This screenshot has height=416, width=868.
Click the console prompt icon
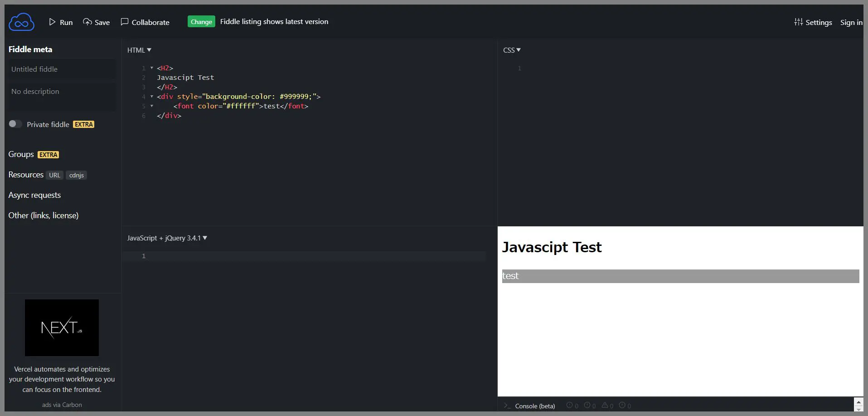pos(507,406)
